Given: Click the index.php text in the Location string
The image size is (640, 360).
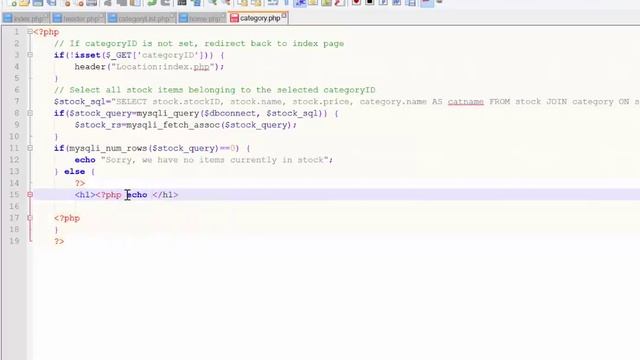Looking at the screenshot, I should coord(186,67).
